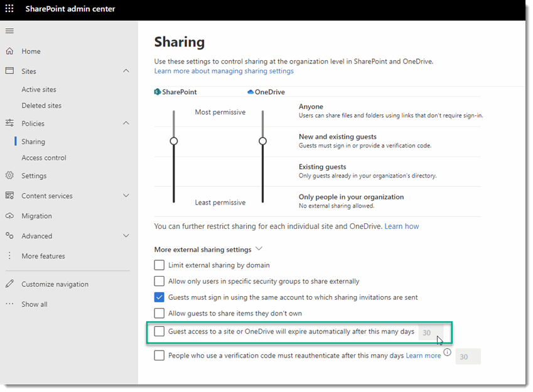Collapse navigation with the hamburger icon
533x392 pixels.
tap(9, 31)
